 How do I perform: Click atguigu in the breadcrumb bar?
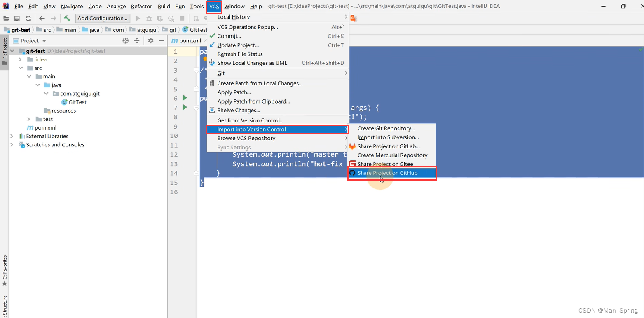tap(144, 30)
